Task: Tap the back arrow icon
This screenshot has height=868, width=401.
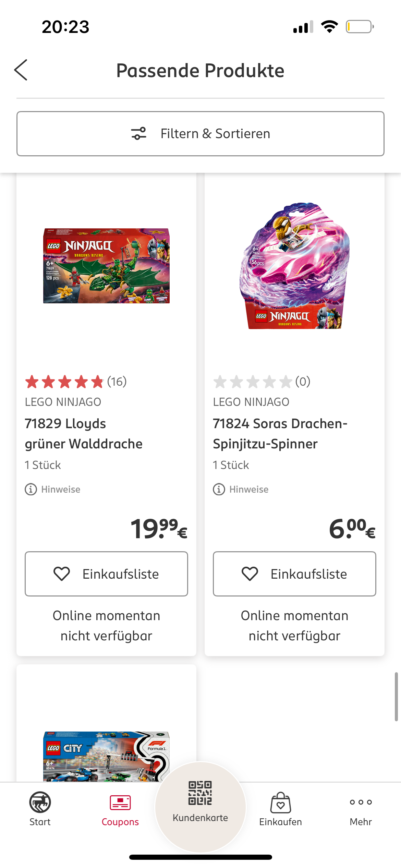Action: (x=21, y=70)
